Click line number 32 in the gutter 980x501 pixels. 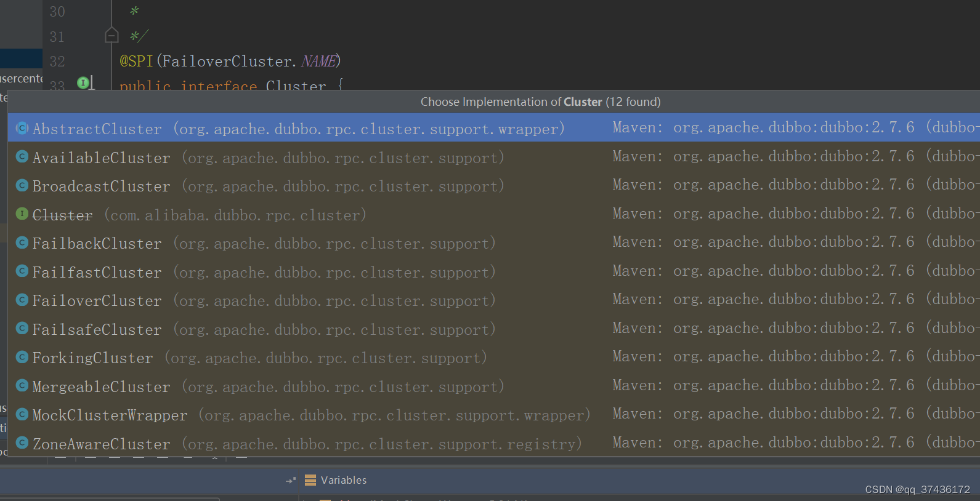point(57,62)
